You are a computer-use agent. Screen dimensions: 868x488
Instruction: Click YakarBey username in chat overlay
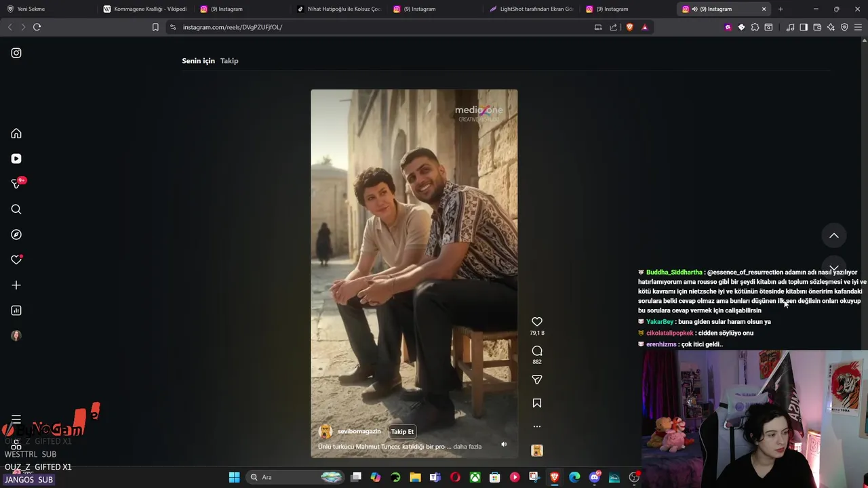[x=660, y=322]
